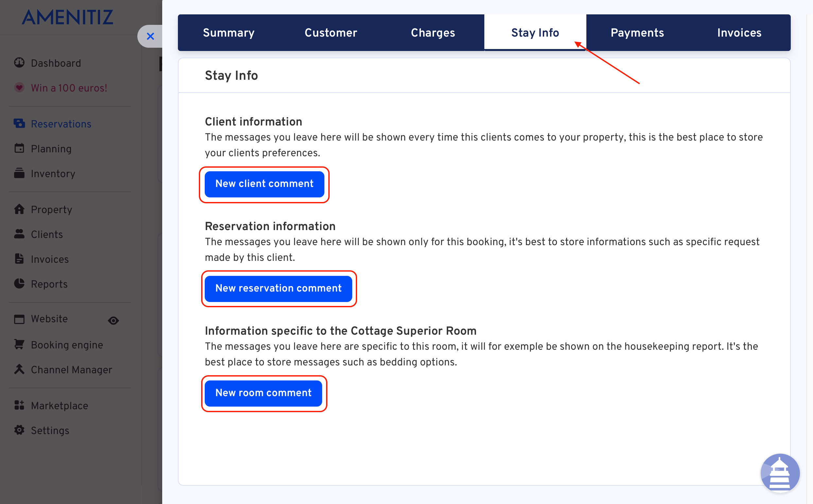This screenshot has height=504, width=813.
Task: Open Clients in the sidebar
Action: coord(47,235)
